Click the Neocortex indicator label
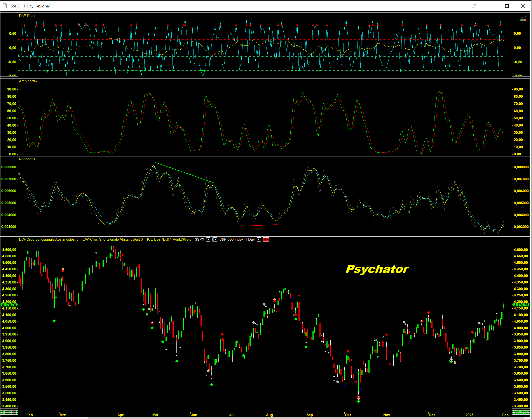This screenshot has height=419, width=532. point(27,159)
